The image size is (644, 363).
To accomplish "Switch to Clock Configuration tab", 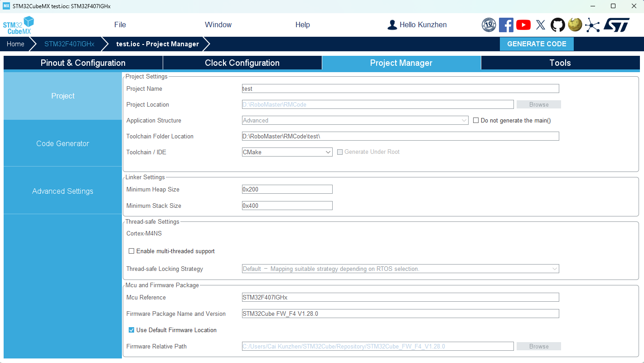I will pos(242,63).
